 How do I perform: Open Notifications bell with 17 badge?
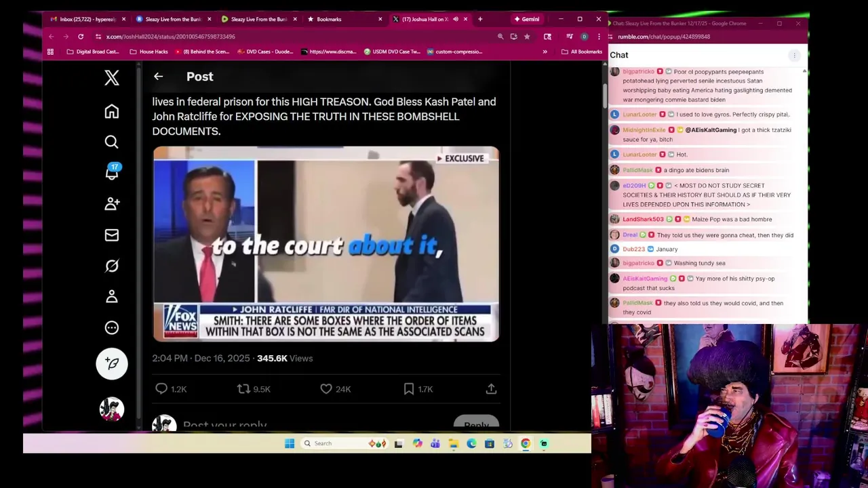click(112, 172)
